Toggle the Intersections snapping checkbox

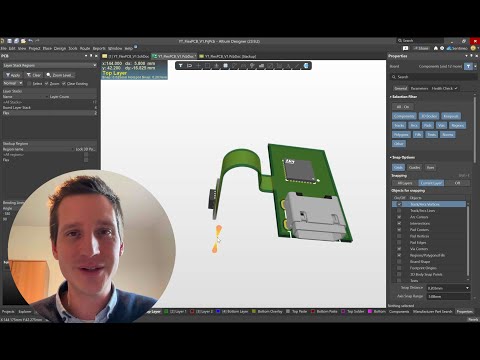(x=399, y=223)
